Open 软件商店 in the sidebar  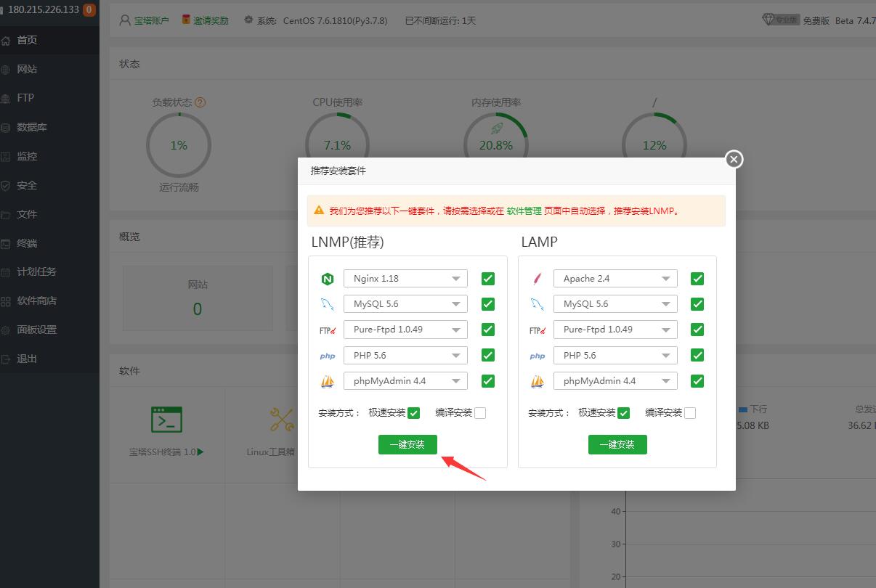pyautogui.click(x=49, y=301)
